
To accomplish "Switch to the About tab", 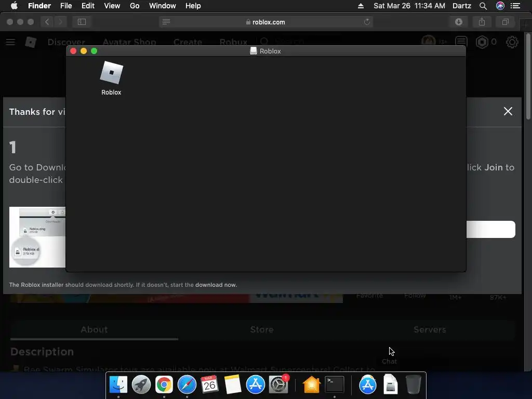I will (x=94, y=329).
